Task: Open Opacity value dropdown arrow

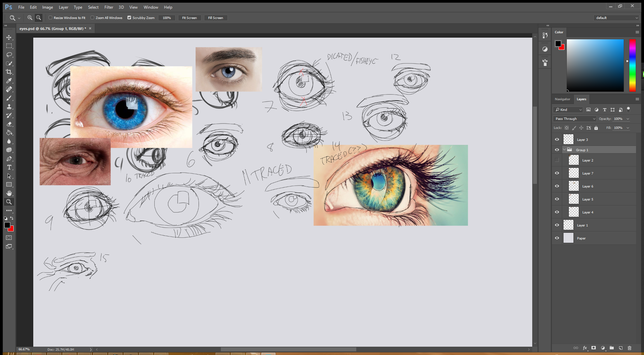Action: 628,119
